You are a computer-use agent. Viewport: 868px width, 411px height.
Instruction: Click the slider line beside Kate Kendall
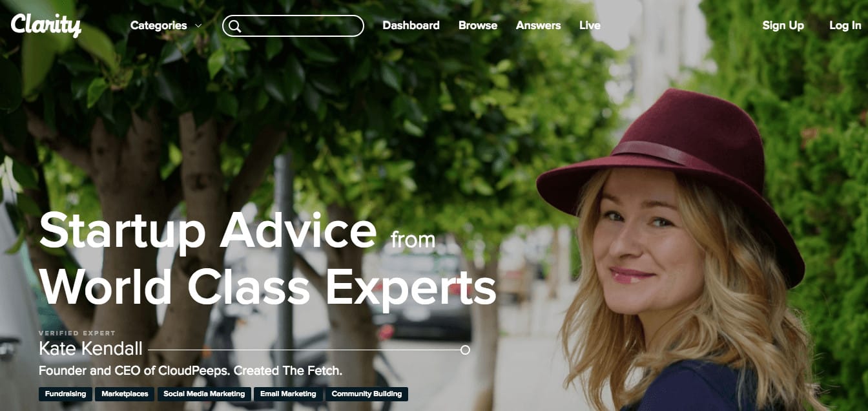[x=304, y=350]
